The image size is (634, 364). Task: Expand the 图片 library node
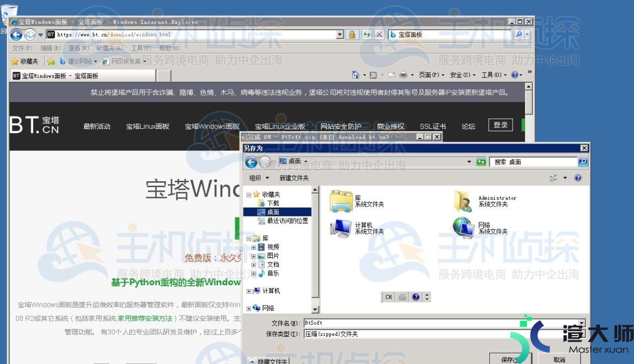click(254, 256)
